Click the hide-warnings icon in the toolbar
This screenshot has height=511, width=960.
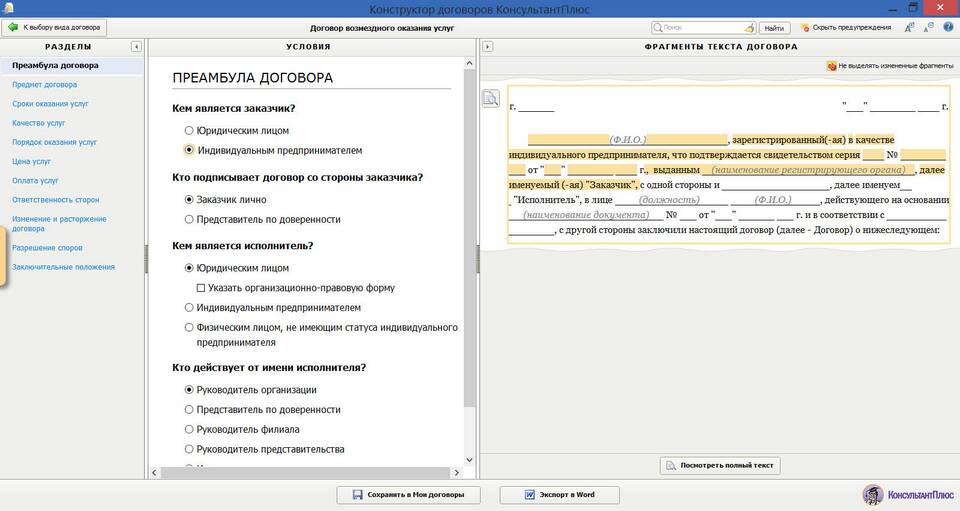(x=804, y=28)
